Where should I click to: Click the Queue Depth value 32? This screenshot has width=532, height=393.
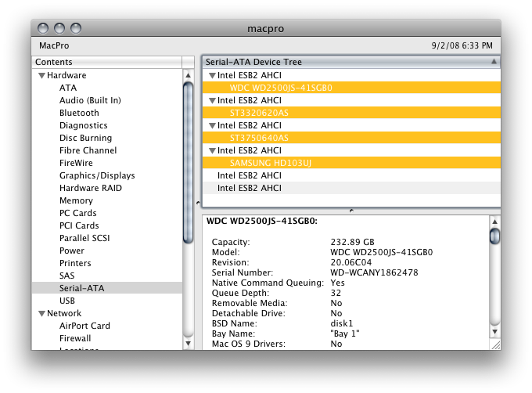336,293
